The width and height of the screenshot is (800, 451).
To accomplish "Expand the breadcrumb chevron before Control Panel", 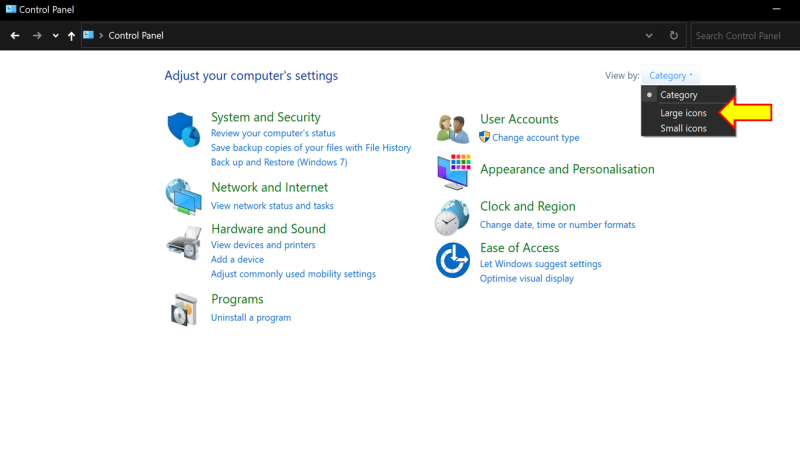I will (101, 35).
